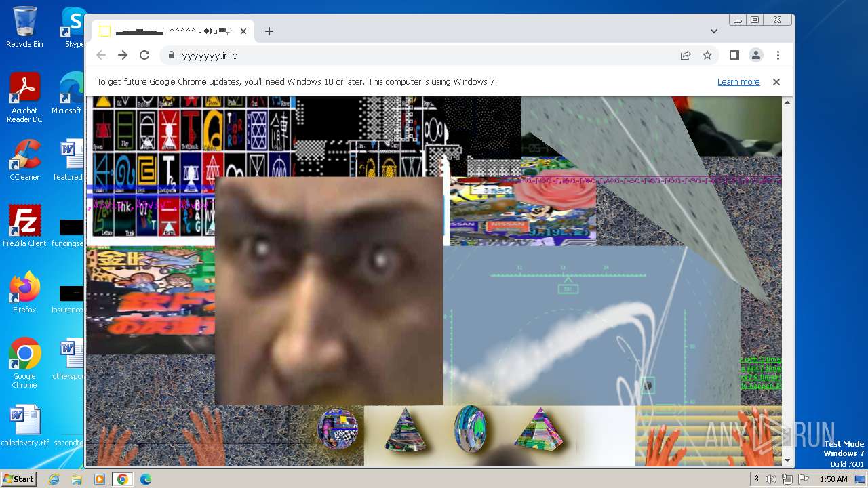This screenshot has width=868, height=488.
Task: Open the Chrome three-dot menu
Action: click(778, 55)
